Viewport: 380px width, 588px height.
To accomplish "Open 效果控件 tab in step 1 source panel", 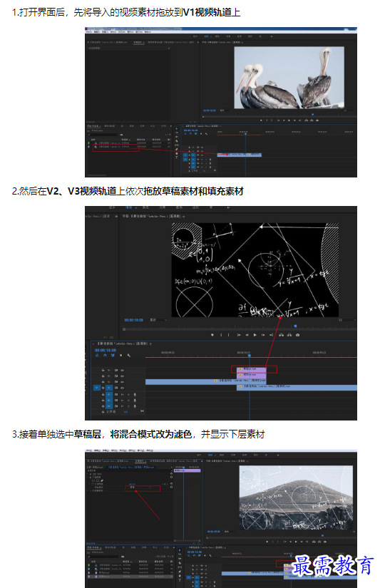I will point(138,42).
